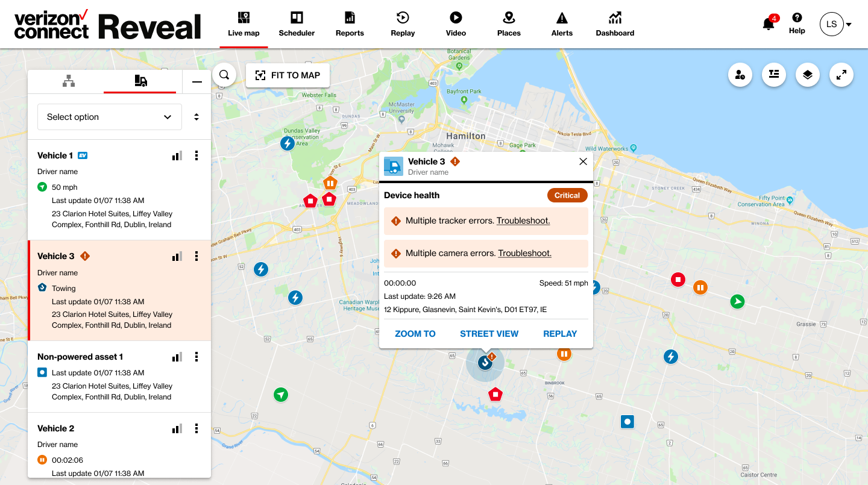Open the Replay section in top navigation
This screenshot has height=485, width=868.
click(403, 24)
